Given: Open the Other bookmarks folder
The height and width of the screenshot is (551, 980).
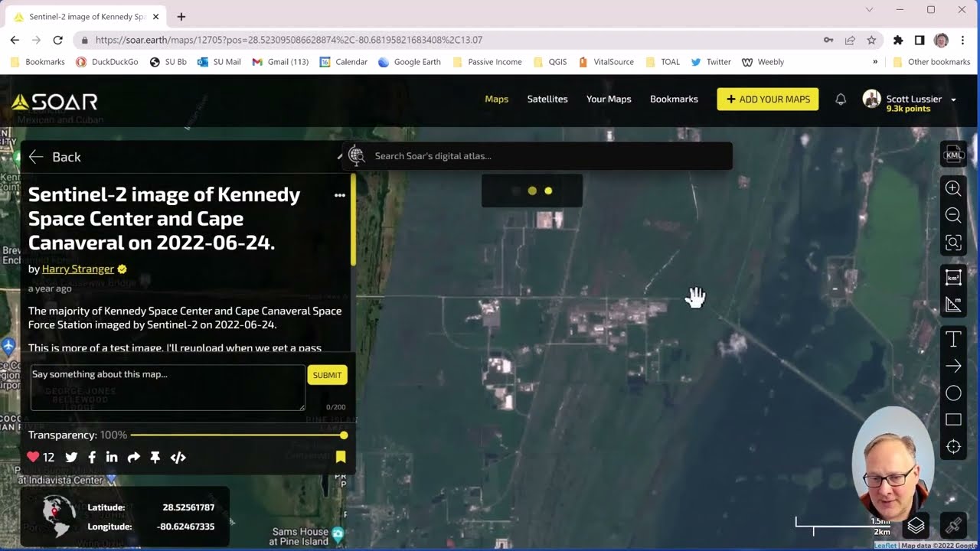Looking at the screenshot, I should coord(932,62).
